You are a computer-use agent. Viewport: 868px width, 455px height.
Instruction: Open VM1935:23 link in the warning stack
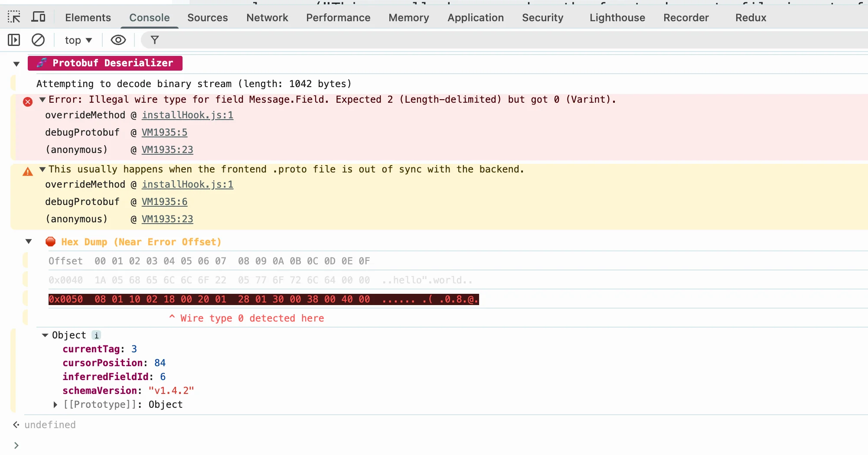coord(167,219)
